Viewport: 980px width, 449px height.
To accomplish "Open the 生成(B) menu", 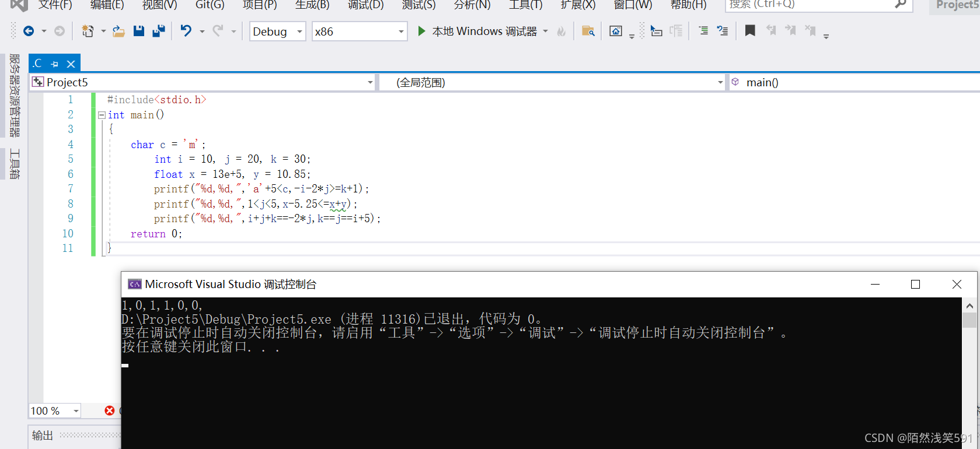I will pyautogui.click(x=312, y=5).
